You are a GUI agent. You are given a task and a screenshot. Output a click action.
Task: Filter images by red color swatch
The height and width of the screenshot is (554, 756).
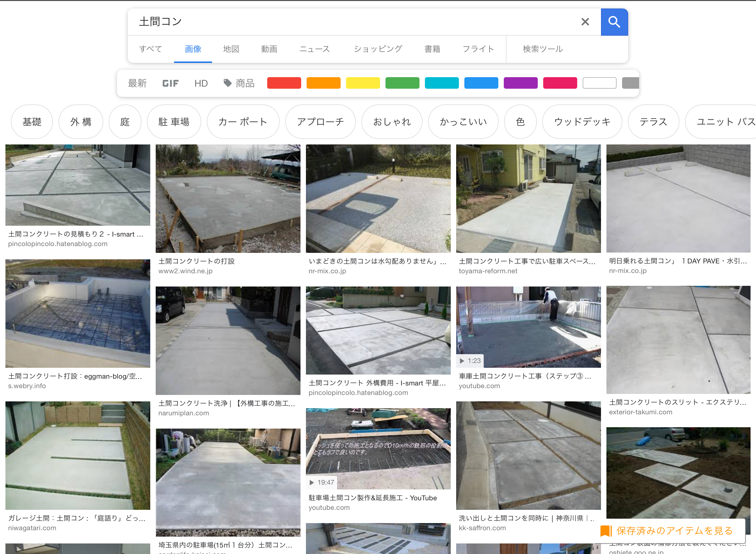[284, 83]
